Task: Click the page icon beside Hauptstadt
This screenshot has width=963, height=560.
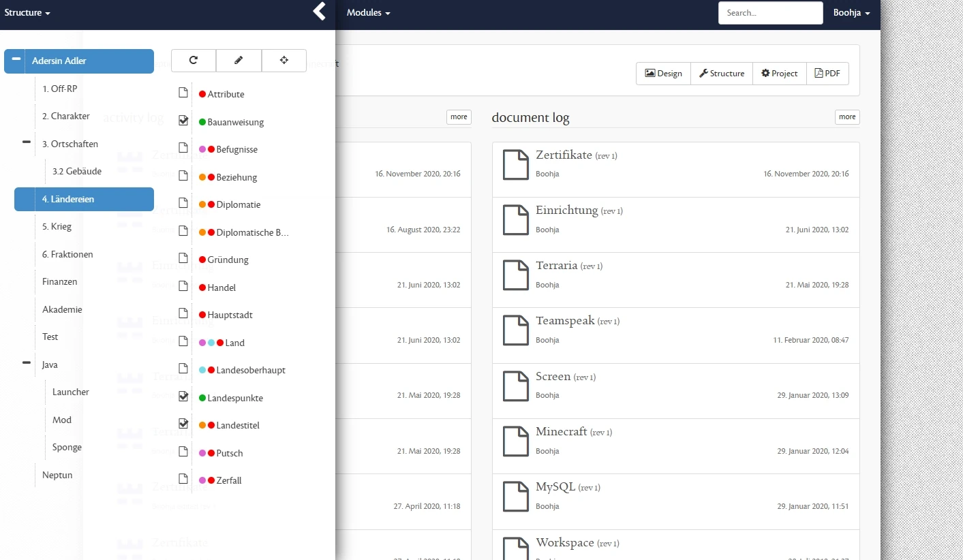Action: coord(183,313)
